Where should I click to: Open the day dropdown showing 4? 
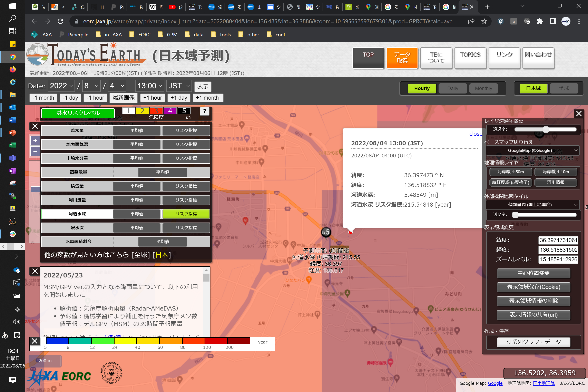pos(117,86)
